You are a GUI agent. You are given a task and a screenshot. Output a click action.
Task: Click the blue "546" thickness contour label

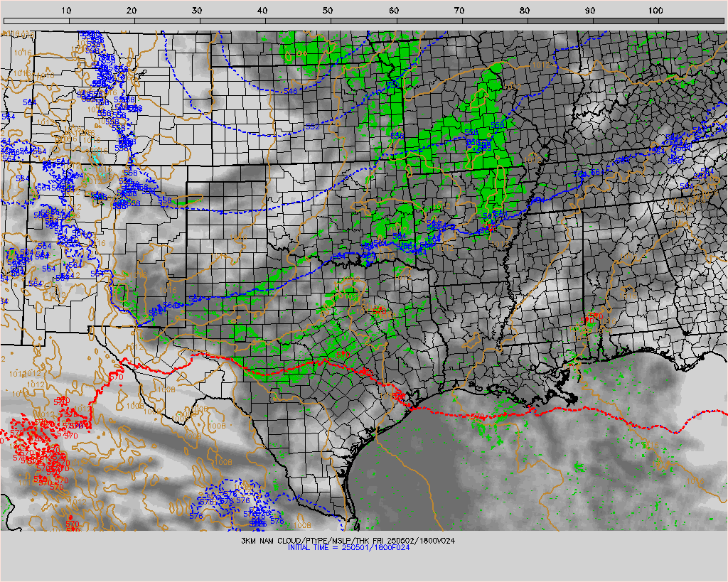(291, 91)
